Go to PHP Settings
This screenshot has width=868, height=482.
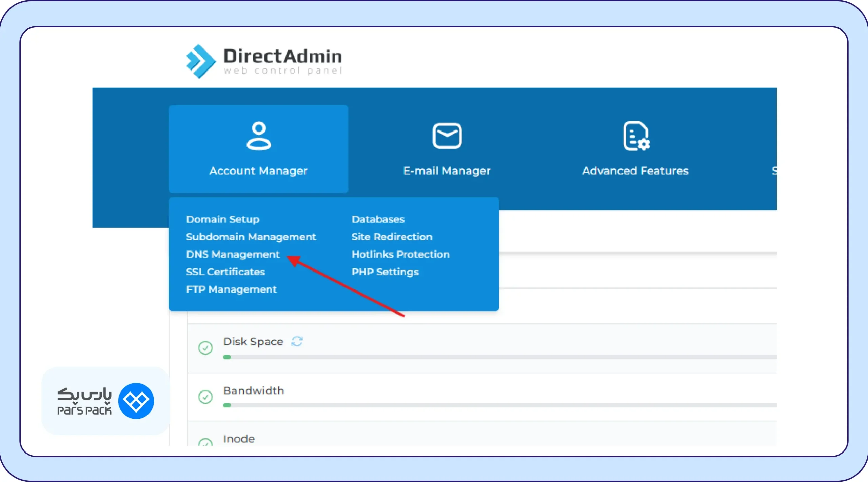[x=385, y=272]
